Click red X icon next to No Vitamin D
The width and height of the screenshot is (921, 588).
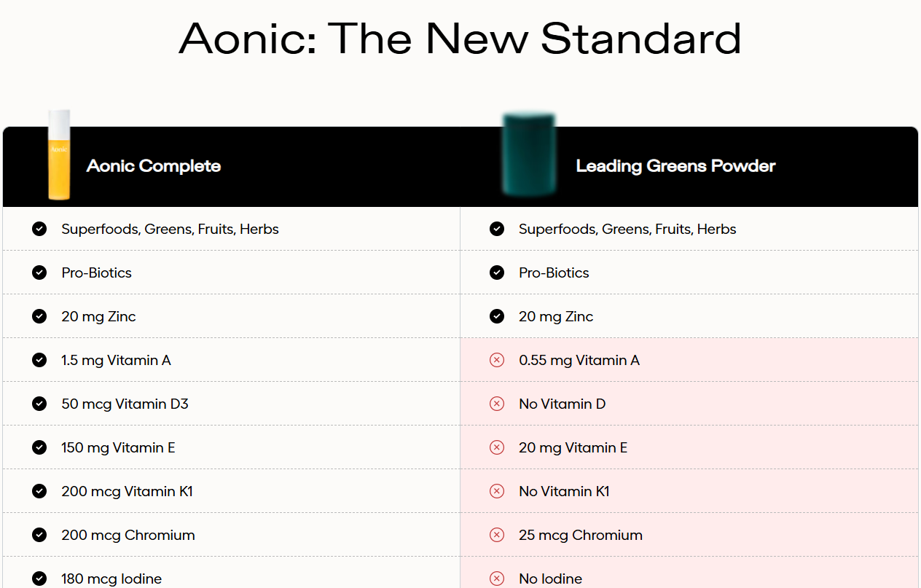(497, 404)
